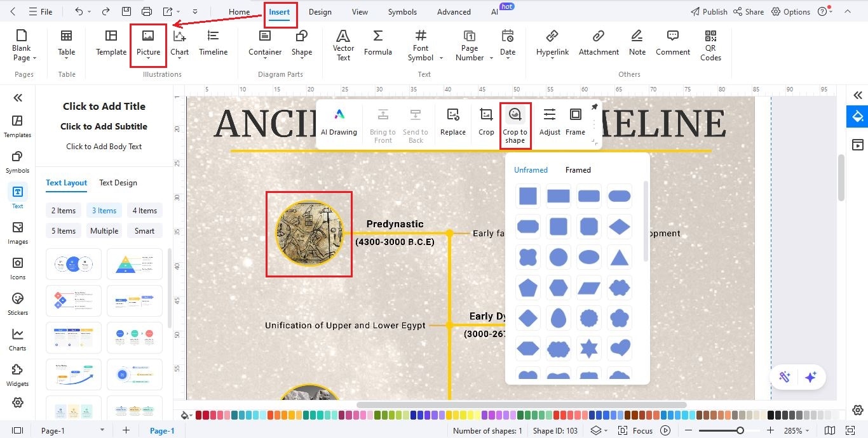Expand Page Number options
This screenshot has height=438, width=868.
click(x=491, y=58)
